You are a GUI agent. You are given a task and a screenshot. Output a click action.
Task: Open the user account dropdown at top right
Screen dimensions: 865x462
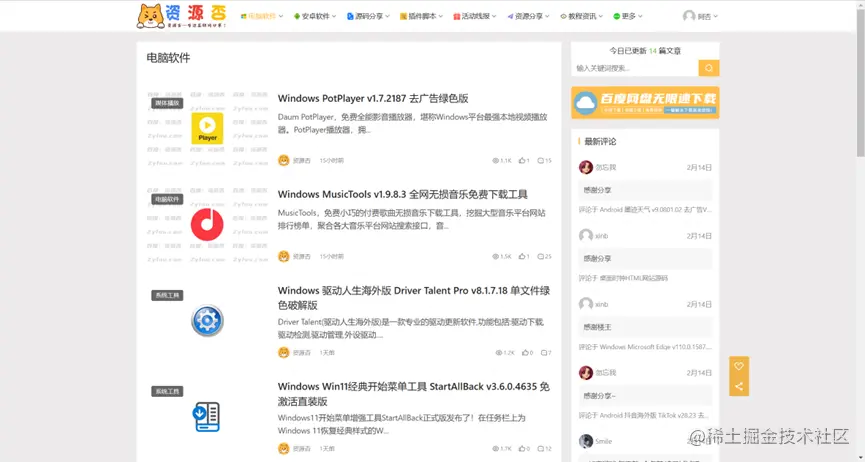(x=700, y=16)
